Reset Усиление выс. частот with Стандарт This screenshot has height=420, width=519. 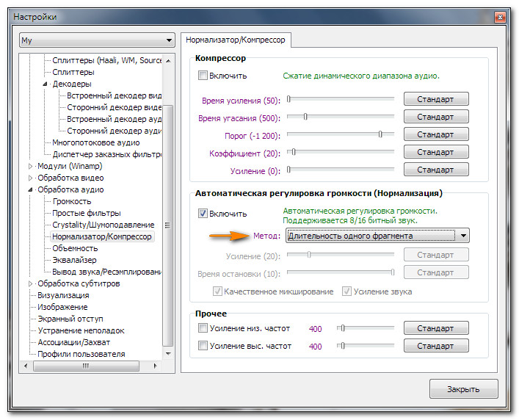click(436, 346)
